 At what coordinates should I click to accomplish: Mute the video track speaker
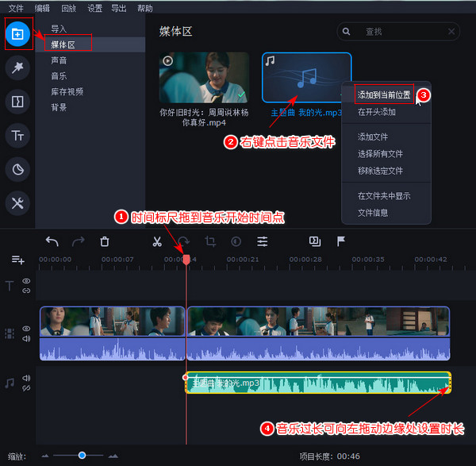coord(26,338)
